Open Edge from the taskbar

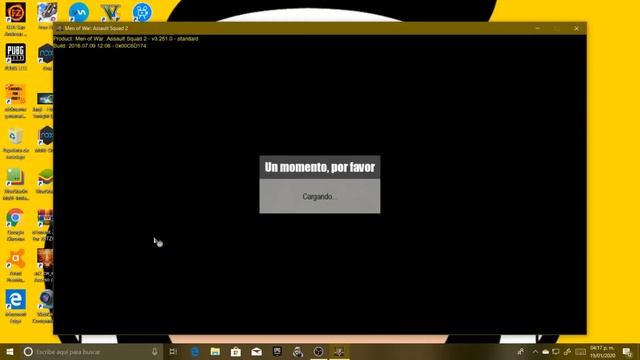pos(195,352)
